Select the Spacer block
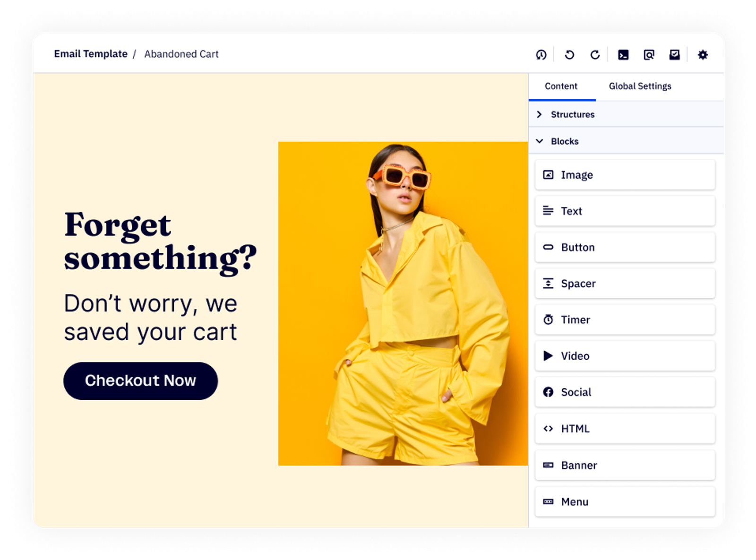 [x=625, y=284]
